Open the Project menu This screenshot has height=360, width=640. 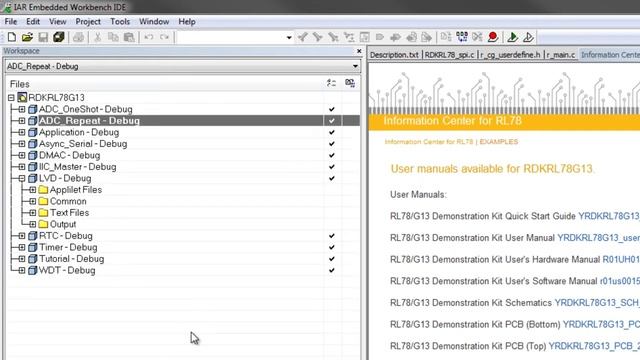(88, 22)
